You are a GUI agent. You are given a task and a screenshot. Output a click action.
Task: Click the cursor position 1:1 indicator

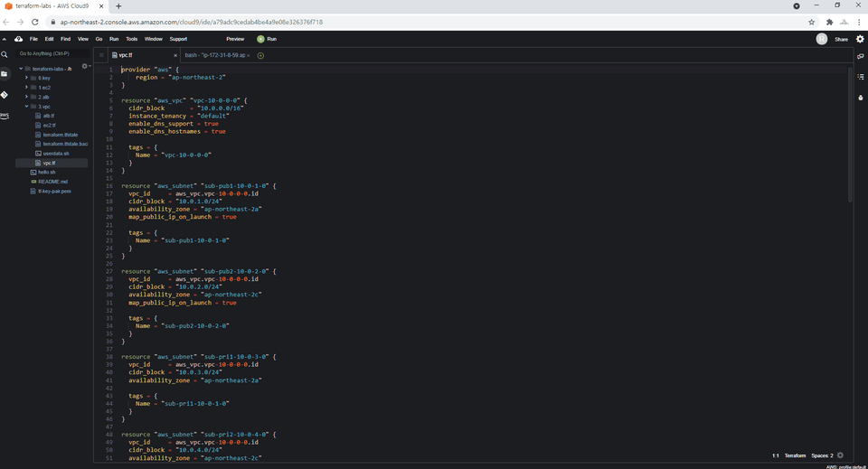click(776, 455)
